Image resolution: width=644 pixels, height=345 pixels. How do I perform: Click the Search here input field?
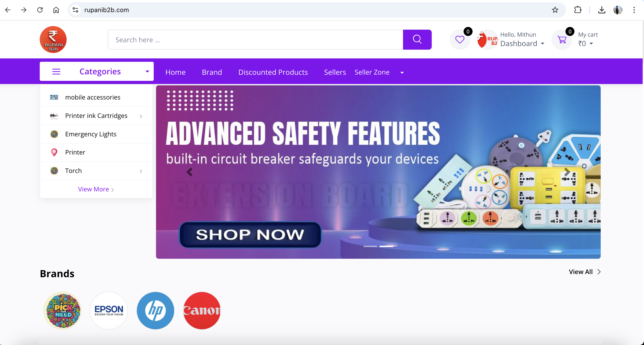pos(256,40)
